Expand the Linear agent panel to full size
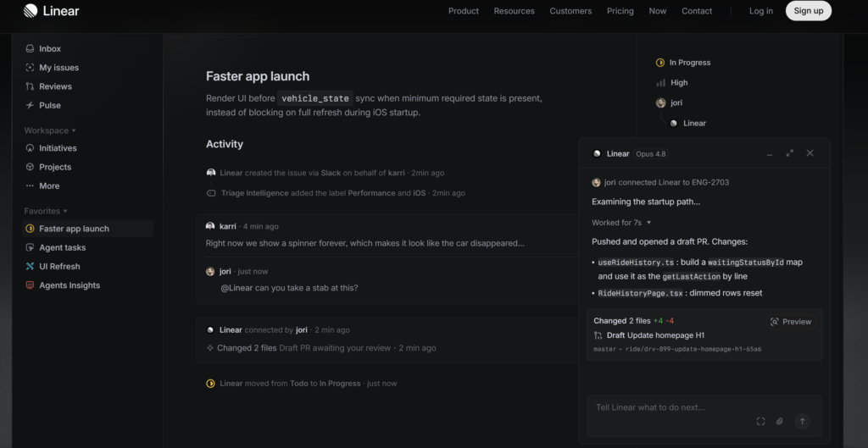The width and height of the screenshot is (868, 448). coord(790,153)
